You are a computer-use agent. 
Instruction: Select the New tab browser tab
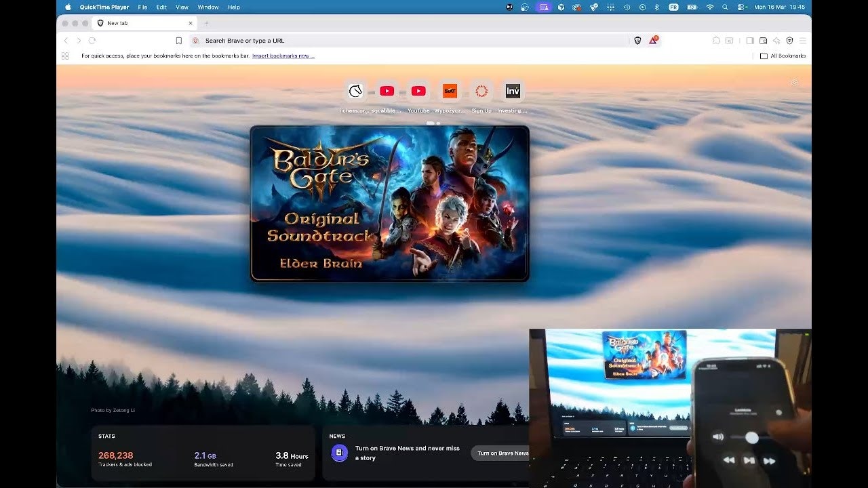[x=144, y=23]
